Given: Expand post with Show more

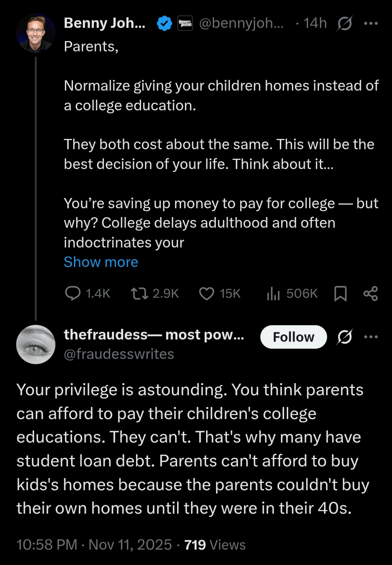Looking at the screenshot, I should pos(101,262).
